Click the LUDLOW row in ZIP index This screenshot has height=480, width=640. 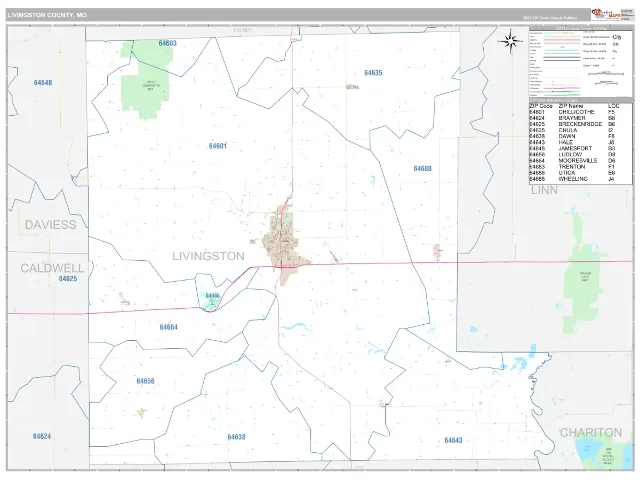coord(573,155)
